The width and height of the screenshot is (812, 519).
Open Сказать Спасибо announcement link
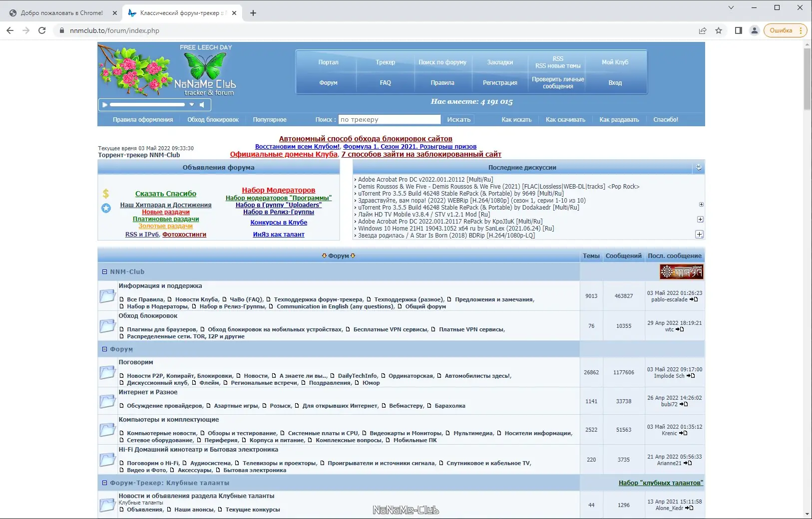tap(166, 194)
